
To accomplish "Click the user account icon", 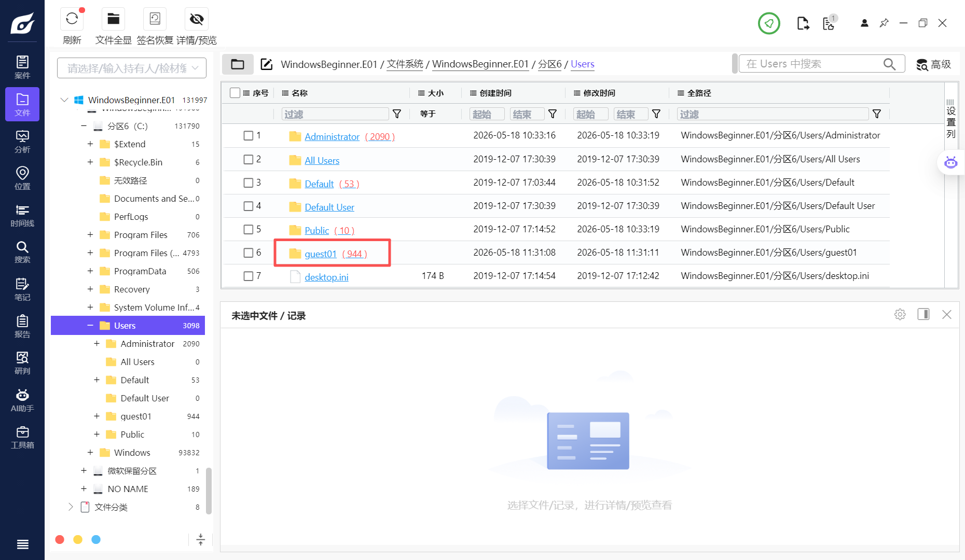I will 864,23.
